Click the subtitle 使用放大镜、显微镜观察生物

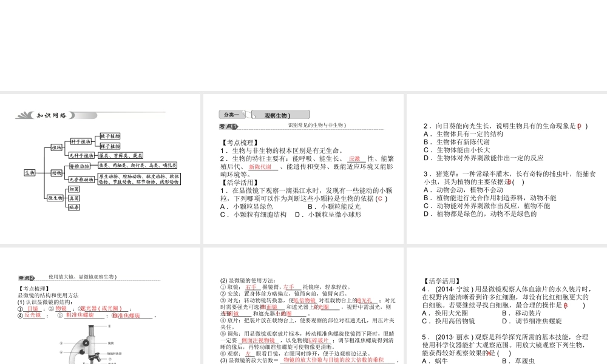click(x=83, y=277)
